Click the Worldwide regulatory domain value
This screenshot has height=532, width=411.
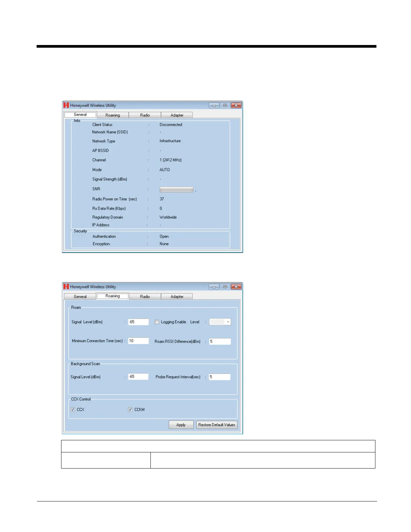(168, 217)
